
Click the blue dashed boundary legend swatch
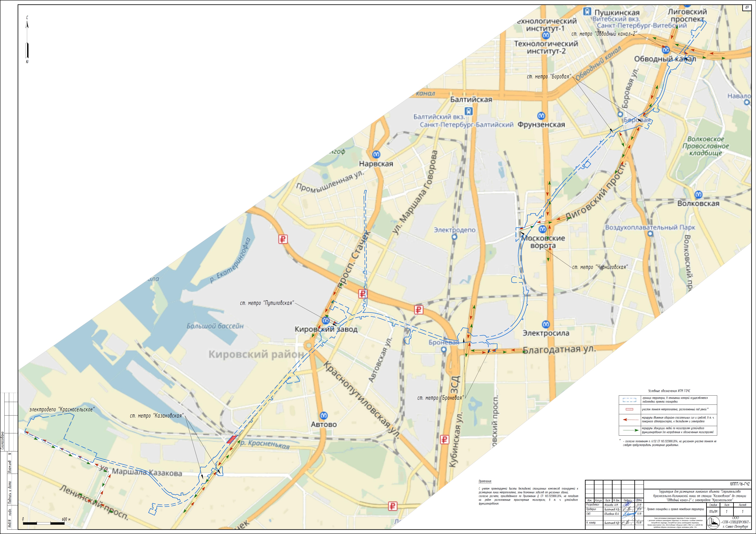[629, 400]
